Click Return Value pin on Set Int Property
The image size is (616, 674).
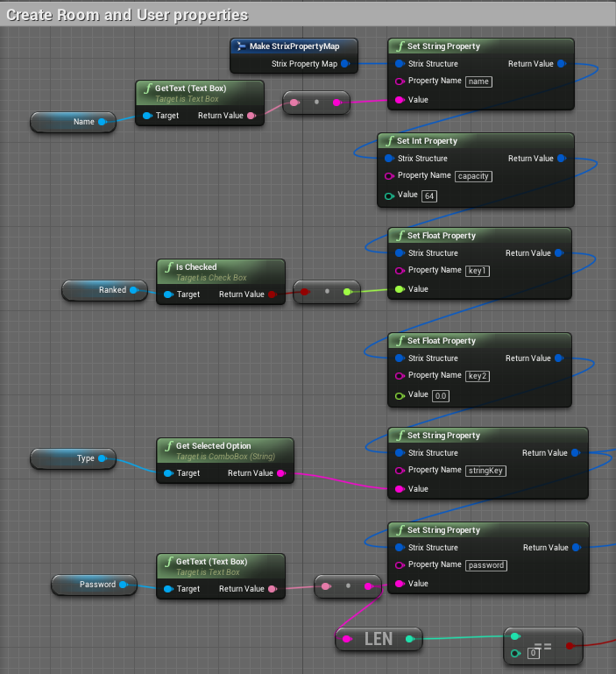pos(562,158)
